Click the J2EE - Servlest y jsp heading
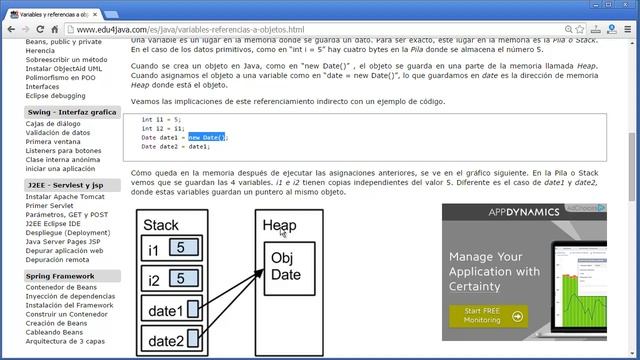This screenshot has width=640, height=360. coord(72,185)
